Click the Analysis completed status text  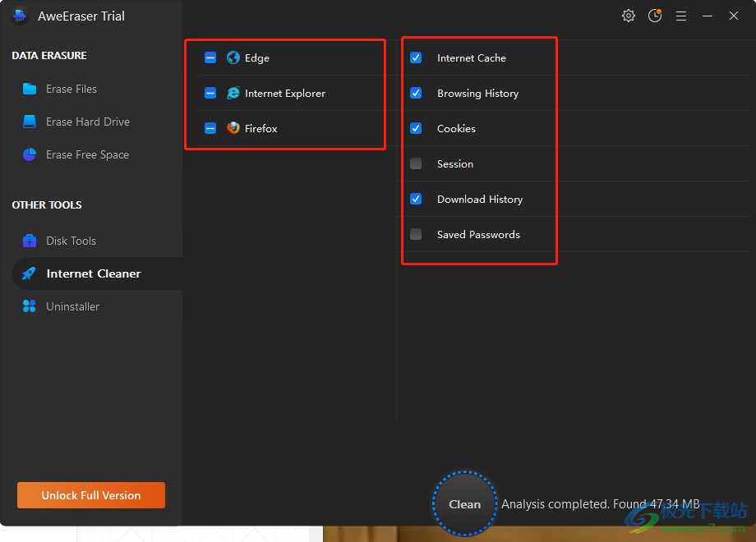pyautogui.click(x=600, y=504)
